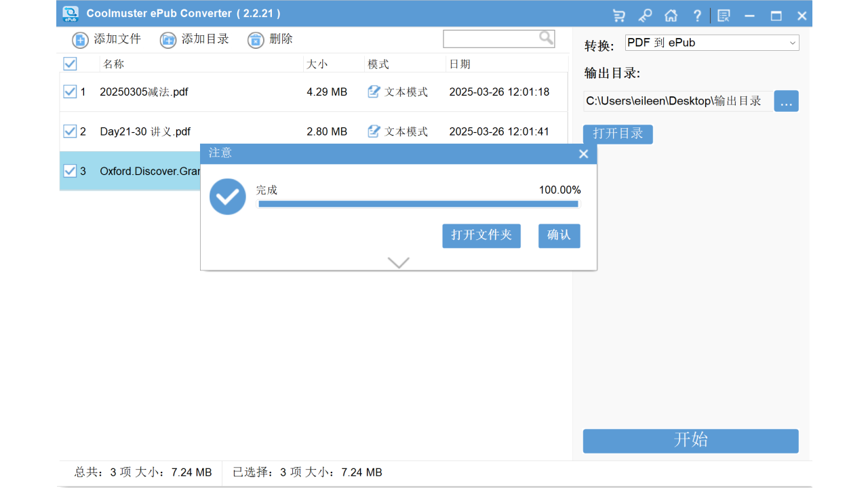This screenshot has width=868, height=488.
Task: Open the purchase cart icon in title bar
Action: (618, 14)
